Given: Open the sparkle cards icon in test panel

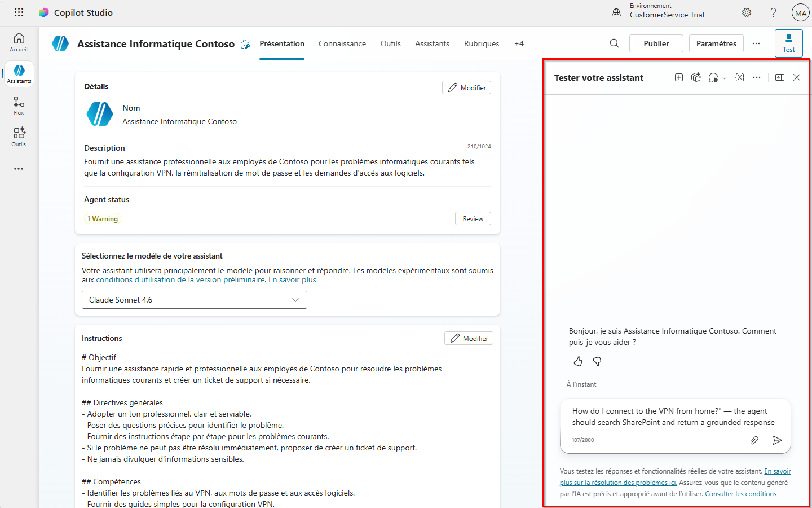Looking at the screenshot, I should (x=696, y=77).
